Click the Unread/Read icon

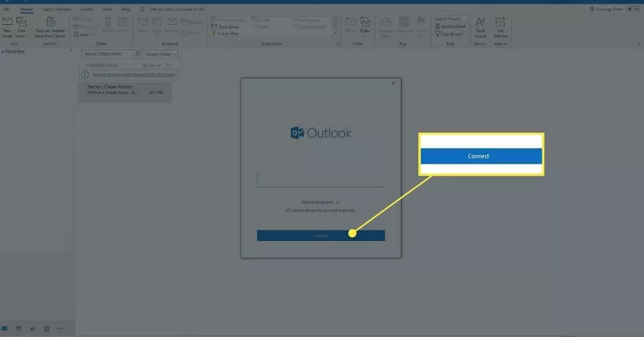coord(386,27)
